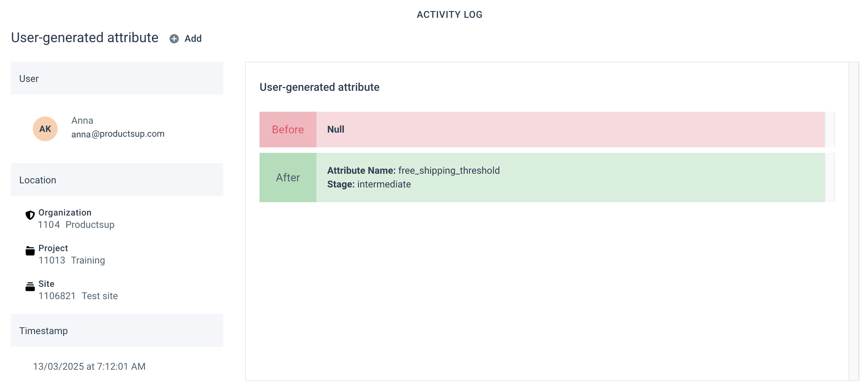Click the 1106821 Test site entry

click(x=78, y=296)
